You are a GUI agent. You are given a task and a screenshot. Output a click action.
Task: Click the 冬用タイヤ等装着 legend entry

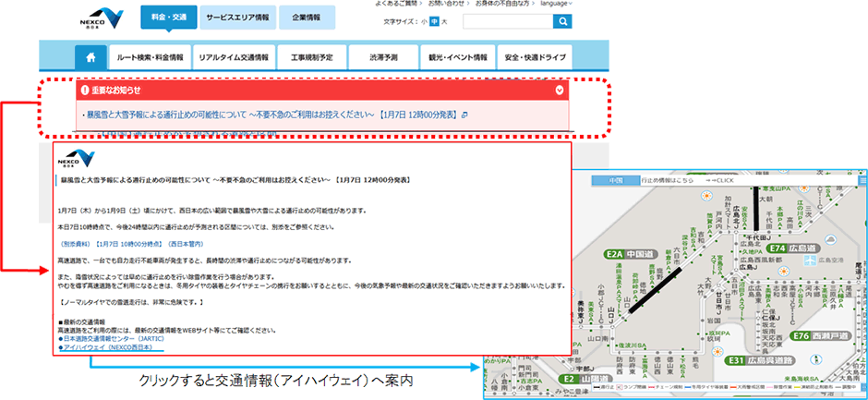(x=706, y=387)
